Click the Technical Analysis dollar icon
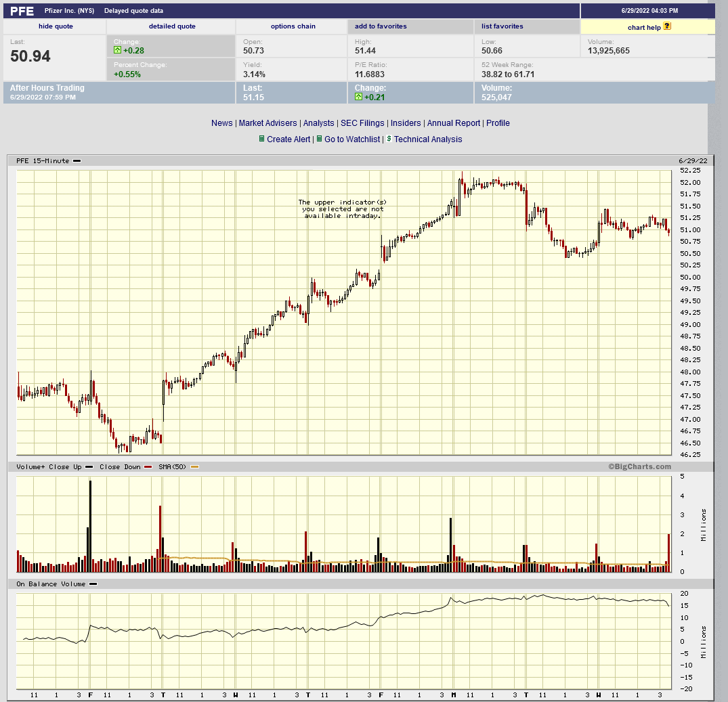Screen dimensions: 728x702 389,139
